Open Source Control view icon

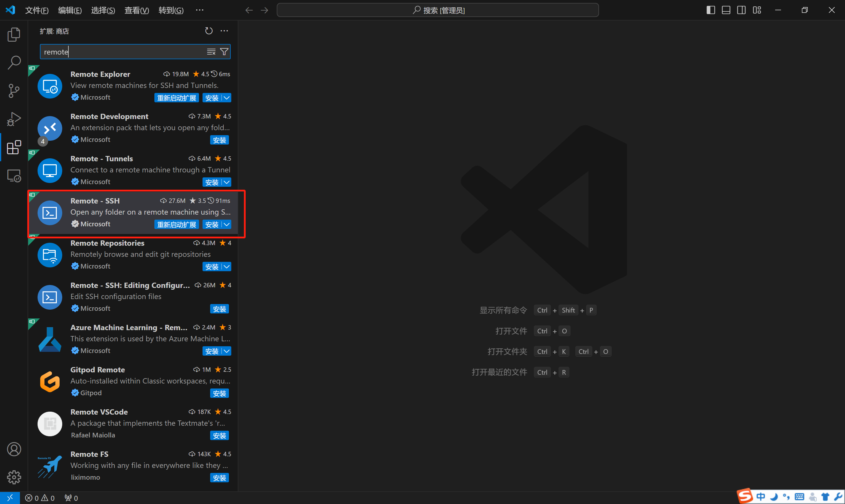(14, 91)
